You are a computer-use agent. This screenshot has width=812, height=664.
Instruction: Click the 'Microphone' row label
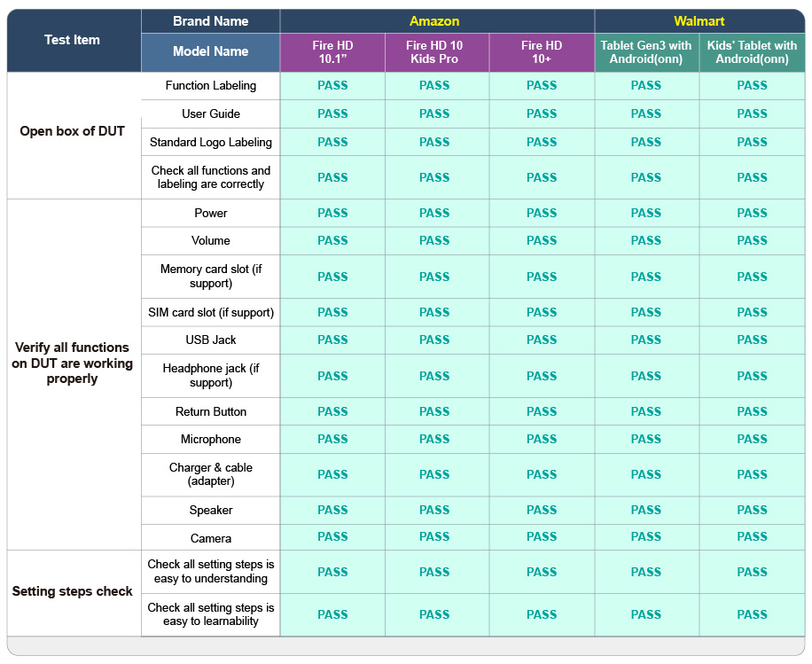211,439
